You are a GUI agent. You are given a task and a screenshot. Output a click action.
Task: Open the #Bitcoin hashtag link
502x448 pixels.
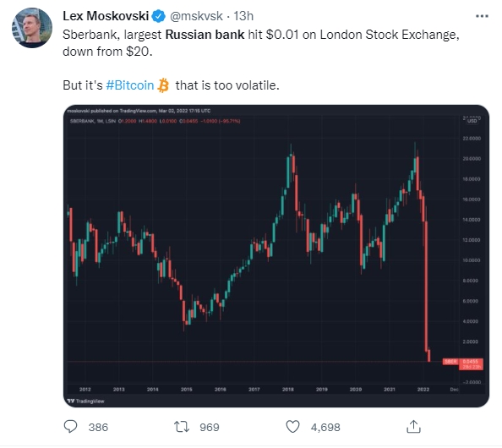[x=129, y=85]
